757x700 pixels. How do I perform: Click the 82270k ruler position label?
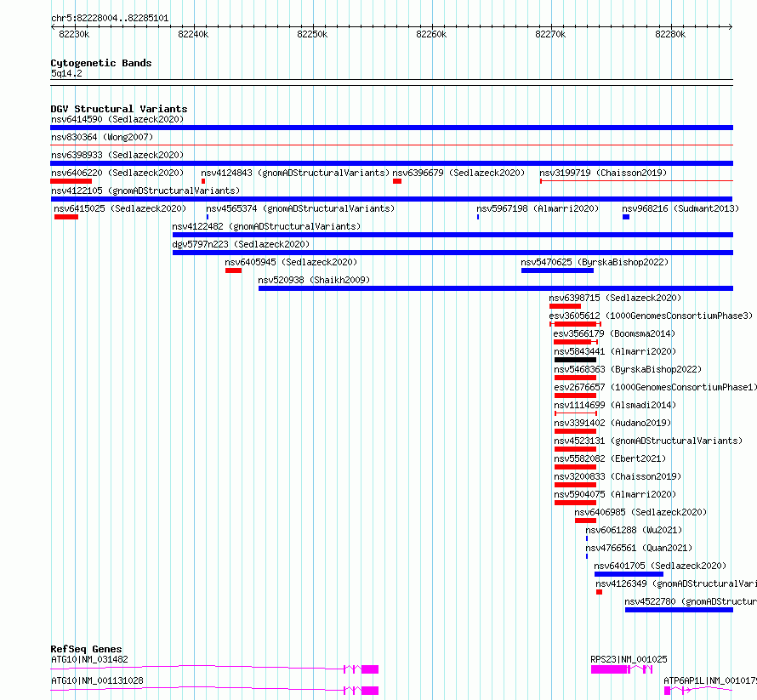(x=550, y=34)
